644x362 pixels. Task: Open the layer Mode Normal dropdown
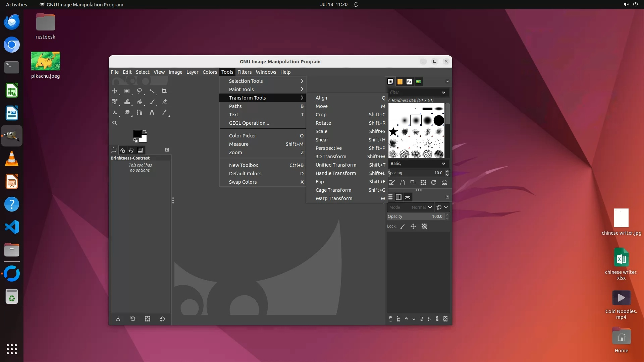[x=422, y=207]
